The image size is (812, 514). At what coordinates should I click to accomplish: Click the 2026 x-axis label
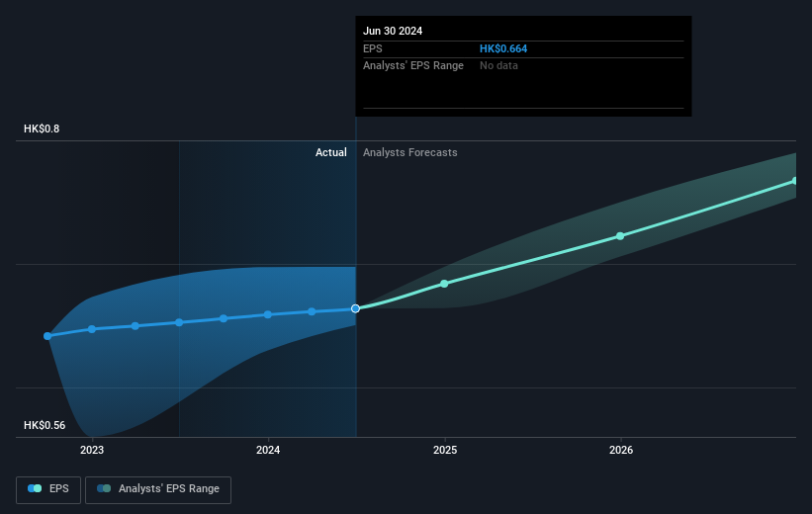coord(621,451)
